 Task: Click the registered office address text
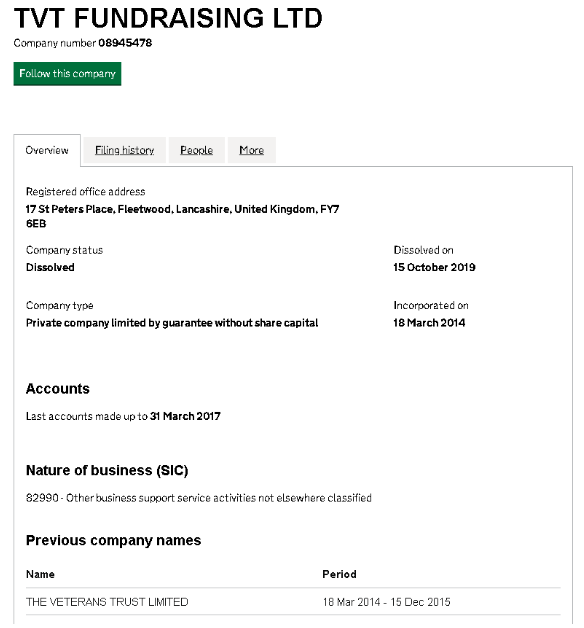(182, 216)
